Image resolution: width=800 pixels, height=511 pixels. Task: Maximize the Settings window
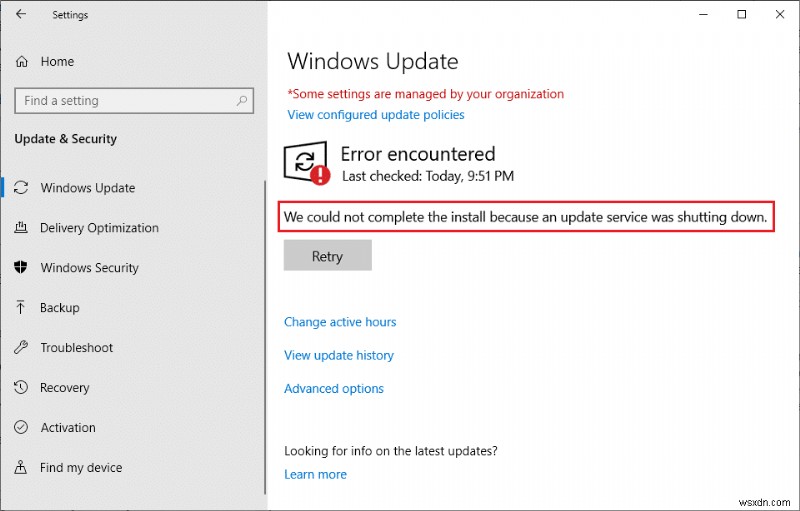point(741,15)
